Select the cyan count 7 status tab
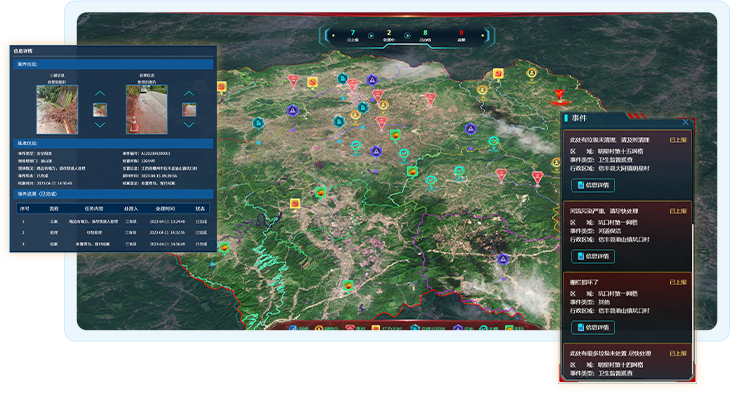 353,35
